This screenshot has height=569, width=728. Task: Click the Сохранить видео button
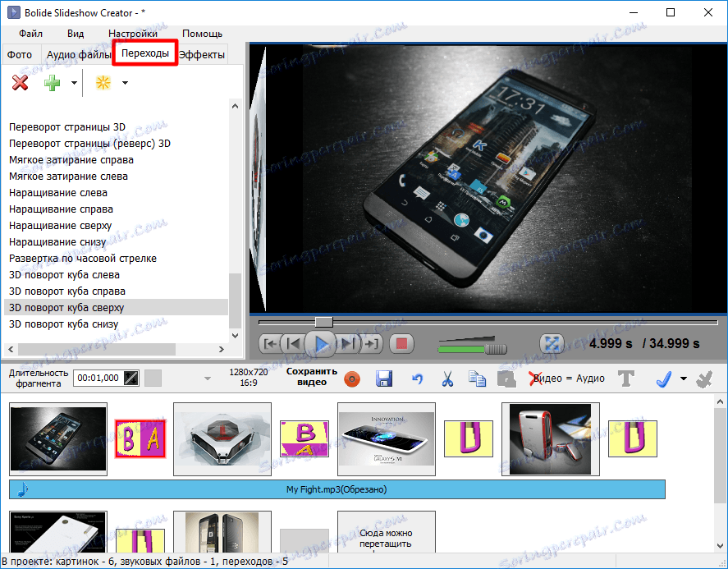coord(311,379)
